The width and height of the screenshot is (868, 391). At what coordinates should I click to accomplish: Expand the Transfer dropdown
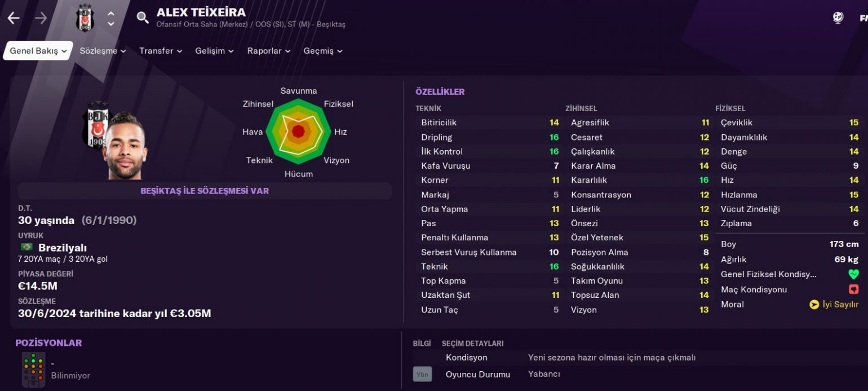tap(160, 50)
